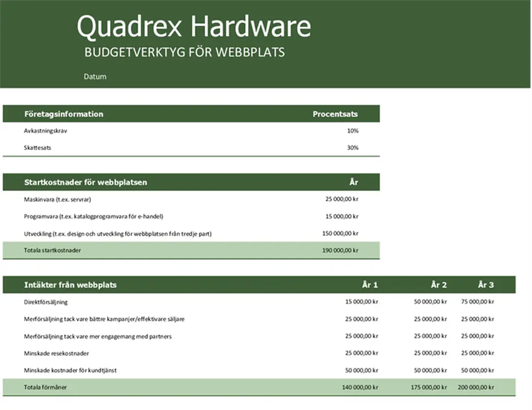Select Direktförsäljning År 1 value 15 000,00 kr
The image size is (532, 410).
pyautogui.click(x=361, y=302)
